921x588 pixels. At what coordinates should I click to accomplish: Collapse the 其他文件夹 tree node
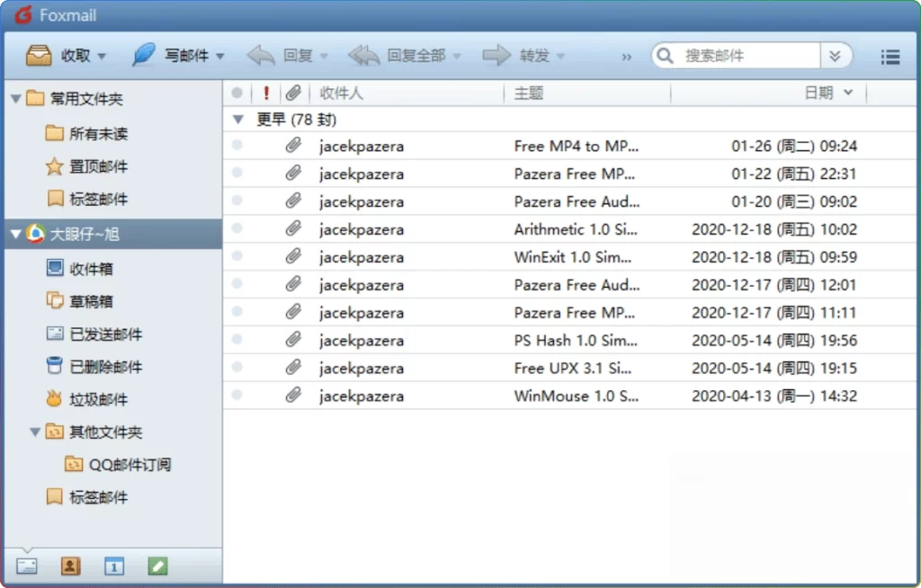pos(35,432)
